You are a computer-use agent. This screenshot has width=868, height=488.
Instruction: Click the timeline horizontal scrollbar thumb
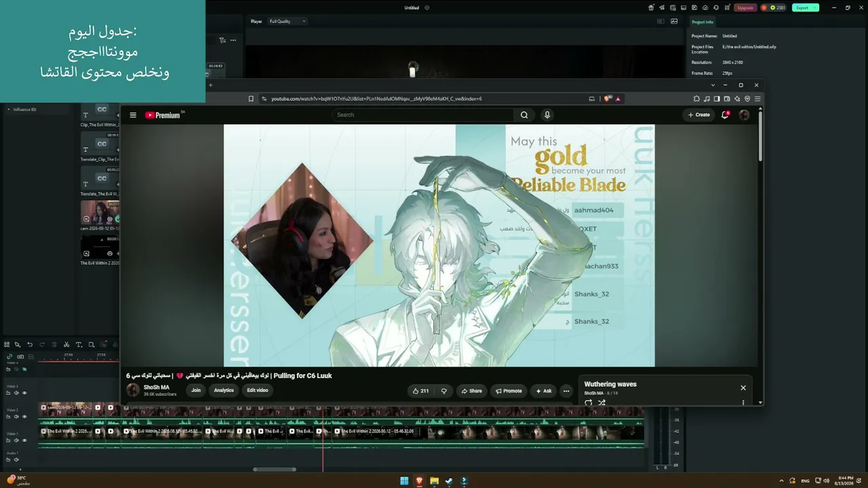pos(275,469)
